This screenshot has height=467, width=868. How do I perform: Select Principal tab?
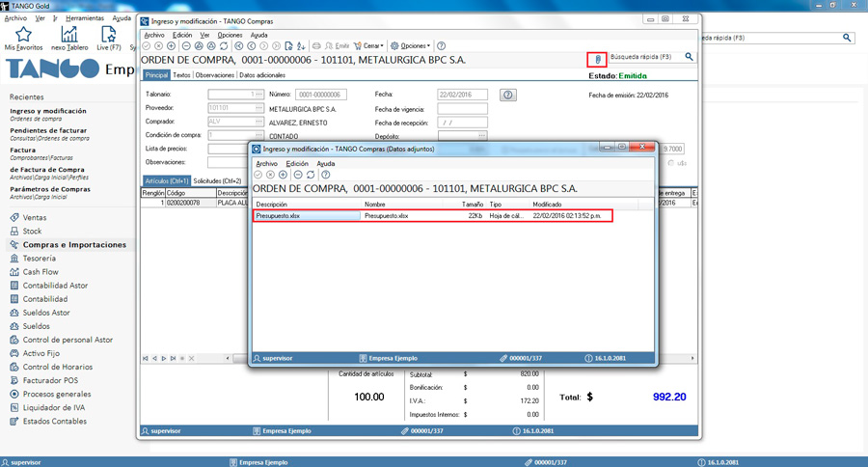point(156,75)
